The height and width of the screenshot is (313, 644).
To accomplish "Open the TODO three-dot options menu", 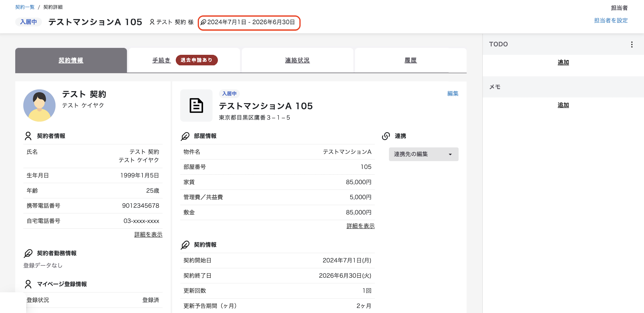I will (632, 44).
